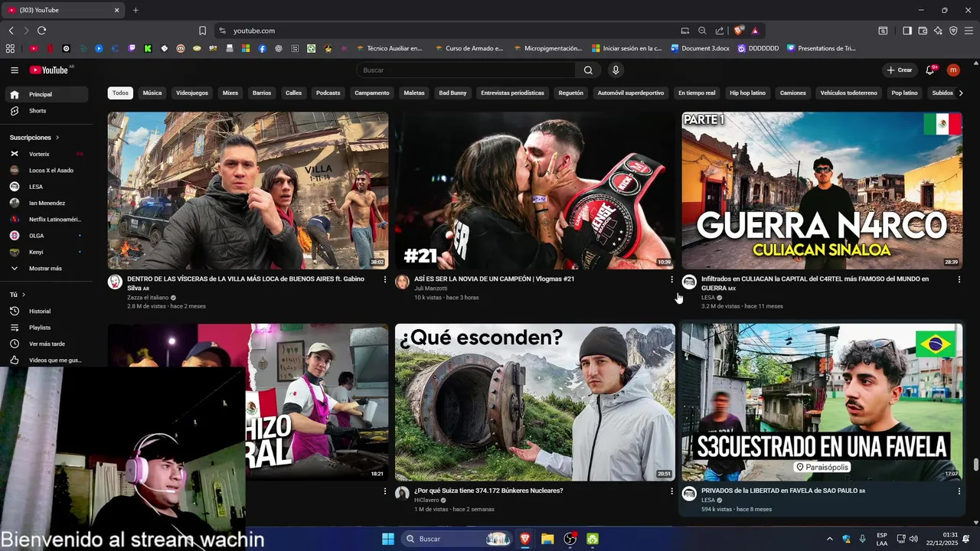Expand the Suscripciones section
Image resolution: width=980 pixels, height=551 pixels.
(x=34, y=138)
